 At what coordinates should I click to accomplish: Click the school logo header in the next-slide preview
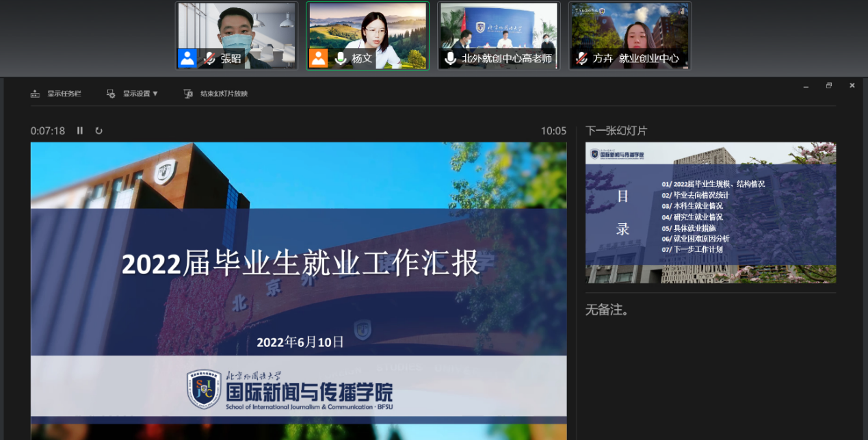click(x=618, y=154)
